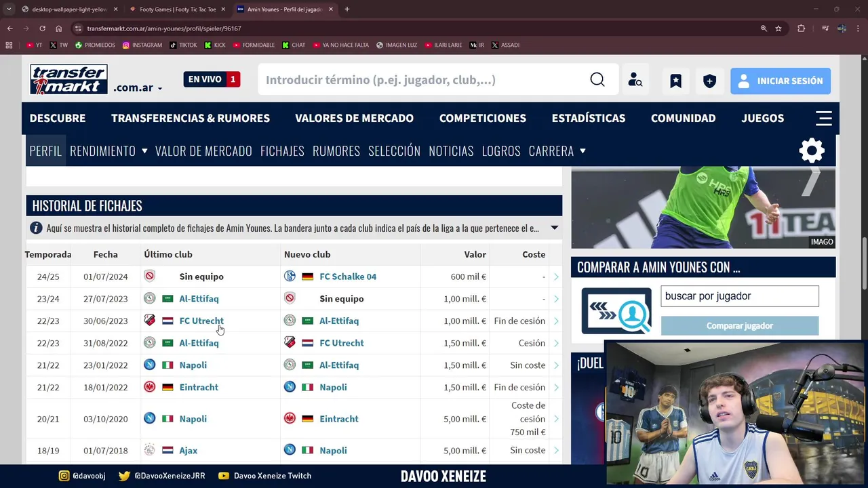868x488 pixels.
Task: Expand the transfer history info text
Action: pos(554,228)
